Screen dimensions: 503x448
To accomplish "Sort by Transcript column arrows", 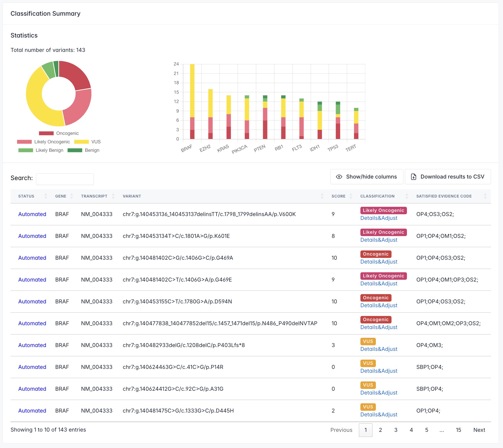I will pyautogui.click(x=113, y=196).
